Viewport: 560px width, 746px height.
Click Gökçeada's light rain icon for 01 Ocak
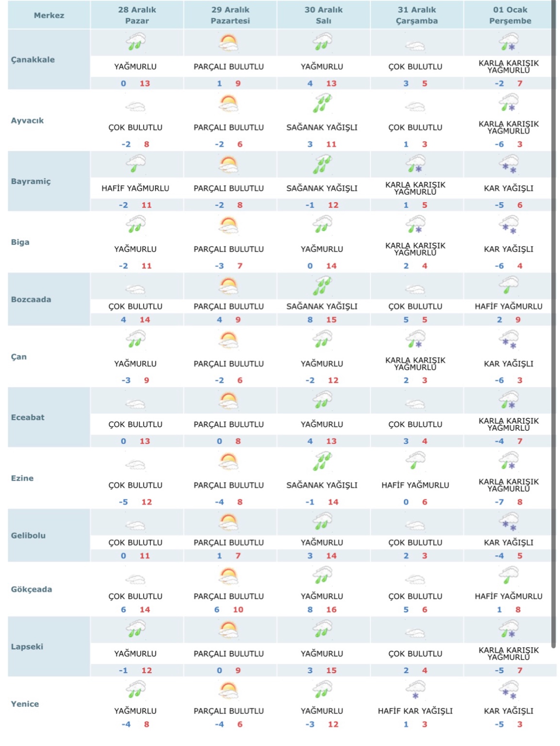point(509,576)
